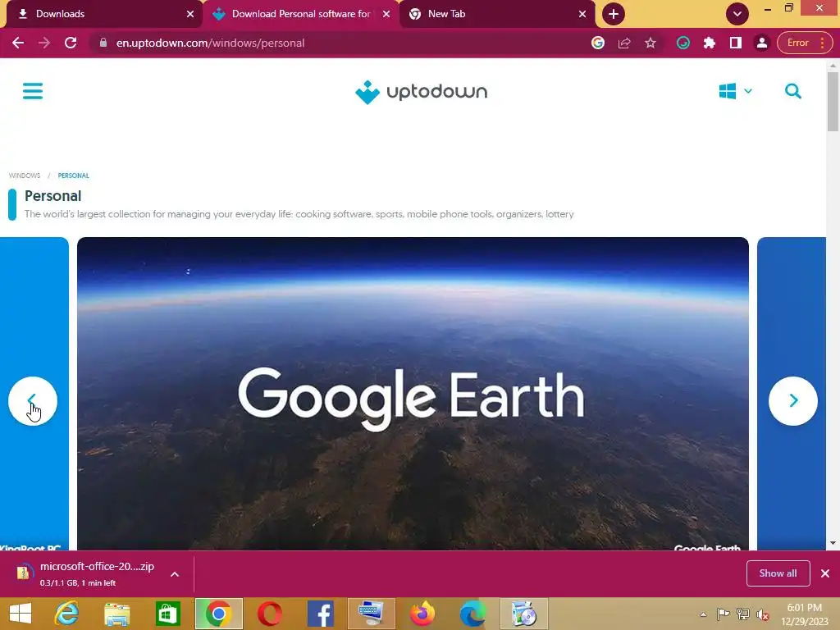Click the PERSONAL breadcrumb link
This screenshot has width=840, height=630.
coord(73,176)
